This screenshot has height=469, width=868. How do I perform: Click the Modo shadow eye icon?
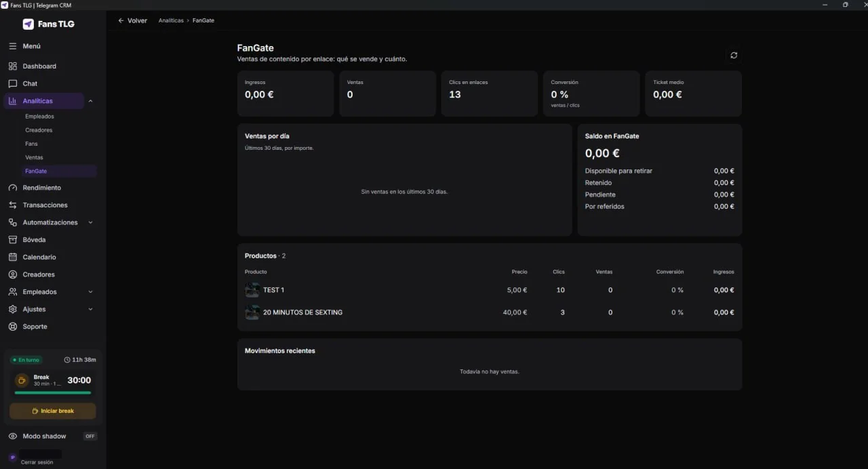click(x=13, y=436)
